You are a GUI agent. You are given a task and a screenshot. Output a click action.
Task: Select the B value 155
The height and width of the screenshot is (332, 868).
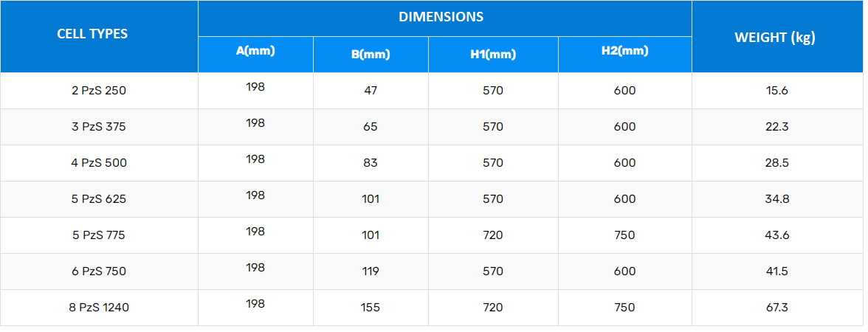coord(371,308)
